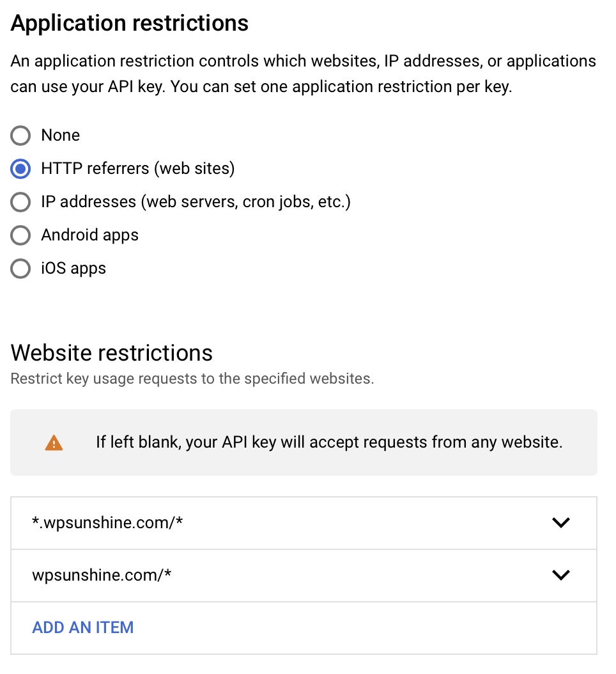The image size is (616, 674).
Task: Expand the *.wpsunshine.com/* referrer entry
Action: click(x=561, y=522)
